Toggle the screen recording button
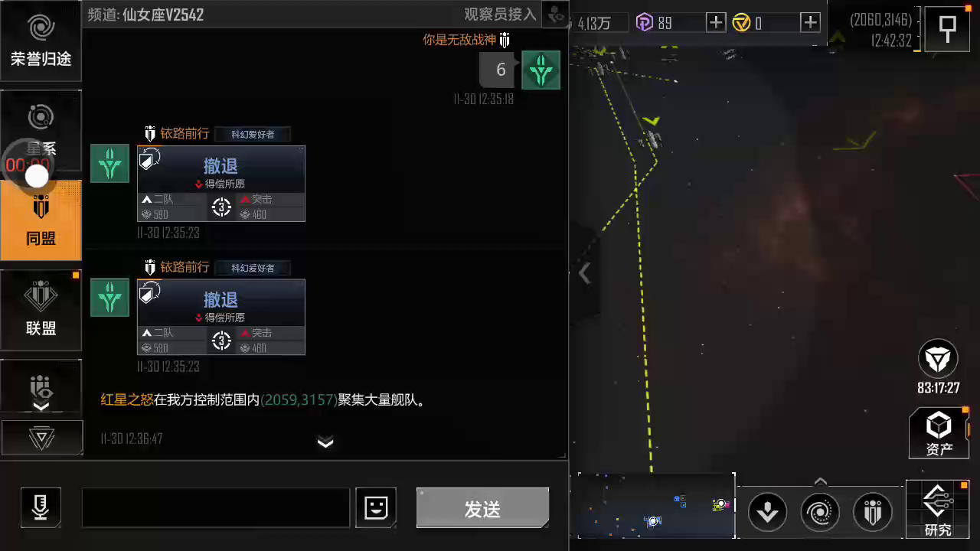 pyautogui.click(x=36, y=176)
